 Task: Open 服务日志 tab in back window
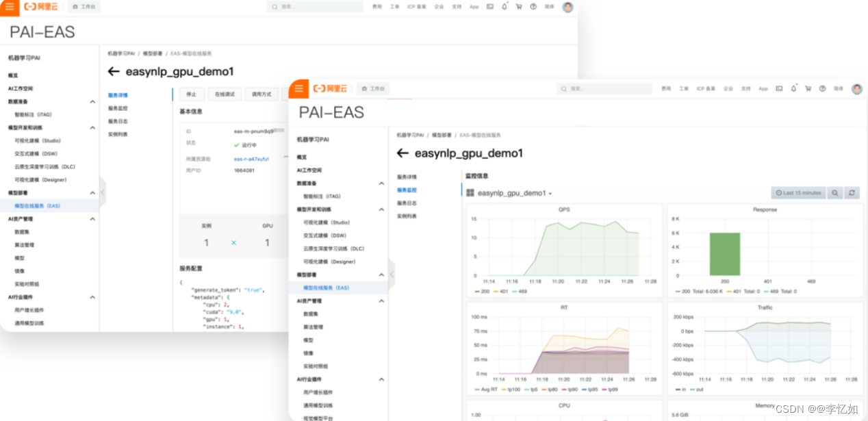(118, 121)
